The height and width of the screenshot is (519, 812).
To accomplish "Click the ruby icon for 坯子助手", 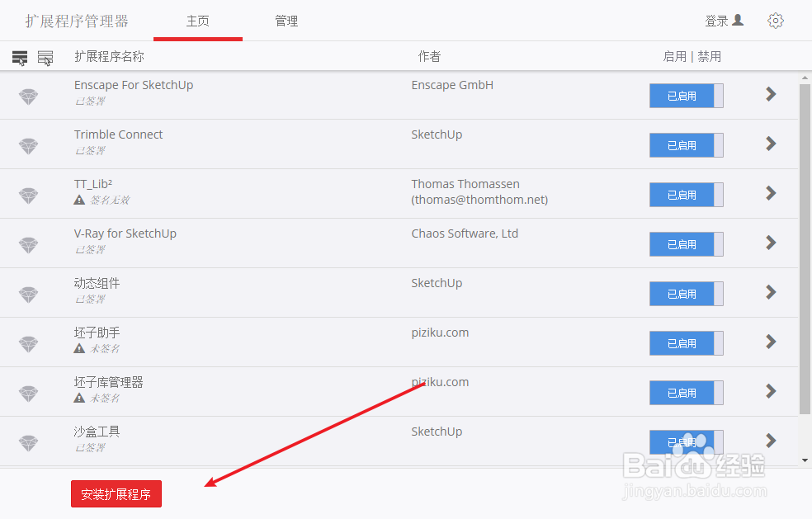I will (29, 344).
